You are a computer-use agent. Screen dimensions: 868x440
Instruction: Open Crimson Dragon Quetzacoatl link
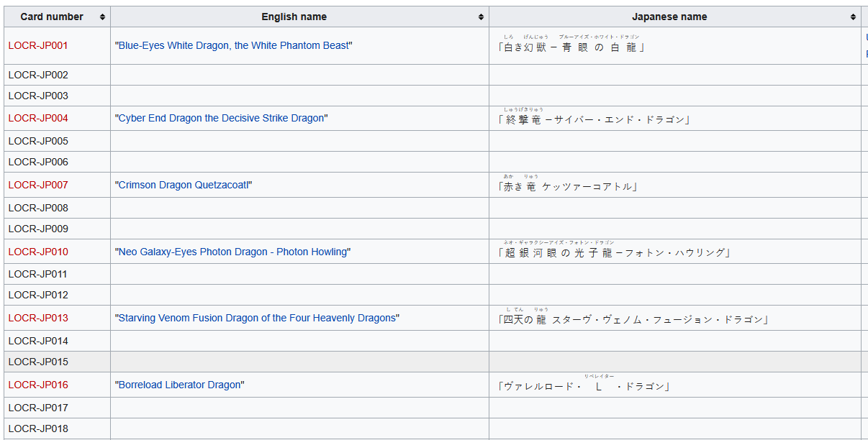pyautogui.click(x=184, y=185)
